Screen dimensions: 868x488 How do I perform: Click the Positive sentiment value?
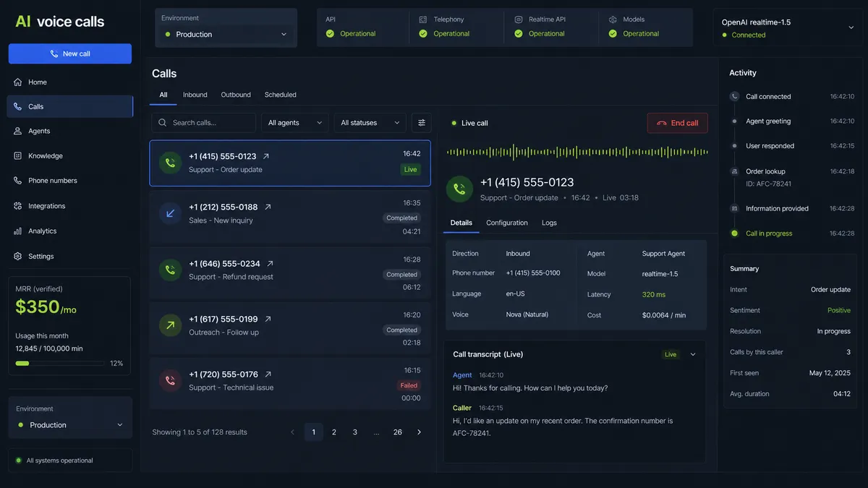[839, 310]
